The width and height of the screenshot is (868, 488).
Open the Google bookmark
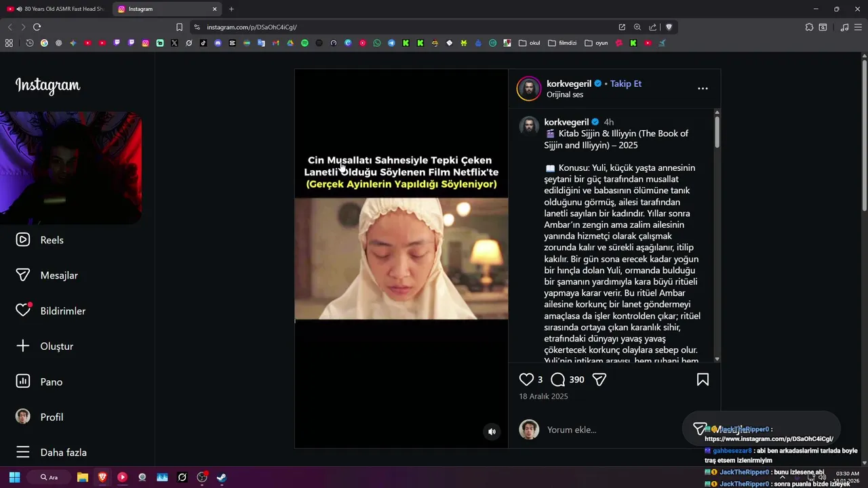point(44,43)
